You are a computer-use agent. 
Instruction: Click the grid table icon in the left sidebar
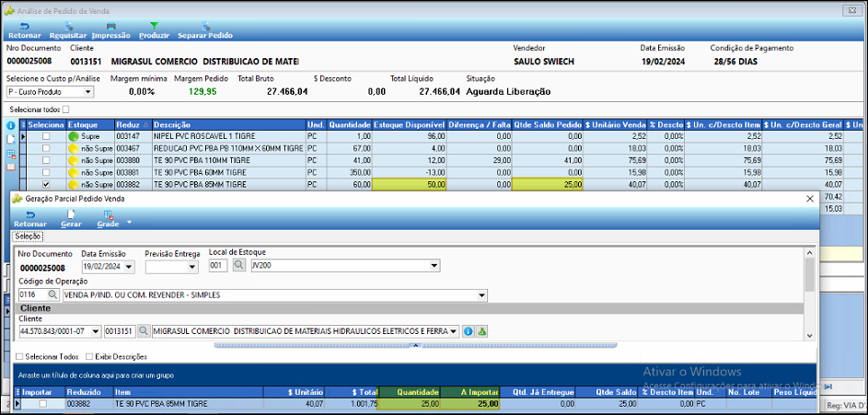10,154
